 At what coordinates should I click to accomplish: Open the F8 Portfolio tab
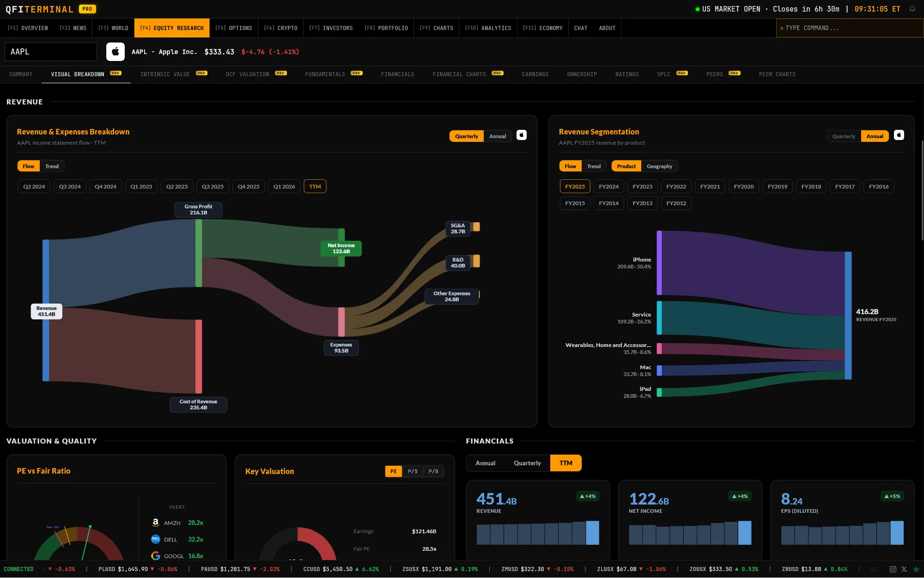[386, 28]
